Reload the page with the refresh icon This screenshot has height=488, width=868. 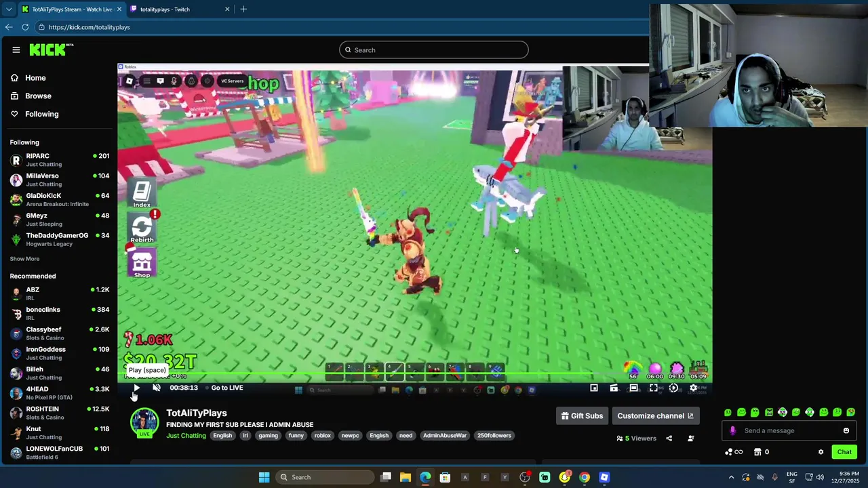click(x=25, y=27)
